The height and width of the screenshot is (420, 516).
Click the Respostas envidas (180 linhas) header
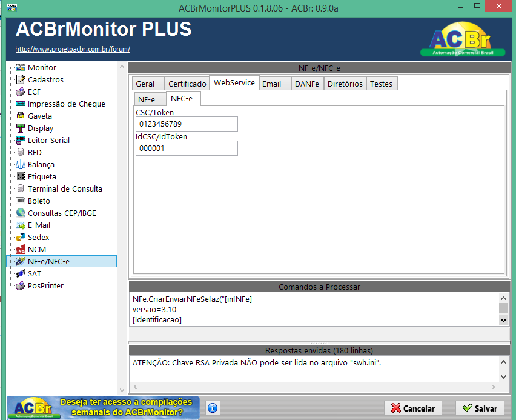(x=319, y=350)
